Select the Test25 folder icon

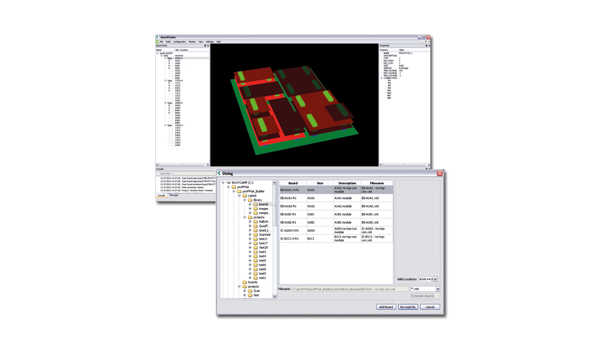coord(256,248)
